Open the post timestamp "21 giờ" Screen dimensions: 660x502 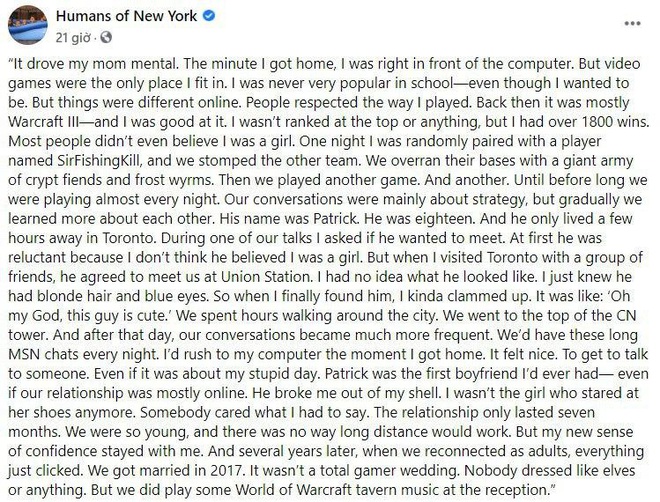click(73, 38)
